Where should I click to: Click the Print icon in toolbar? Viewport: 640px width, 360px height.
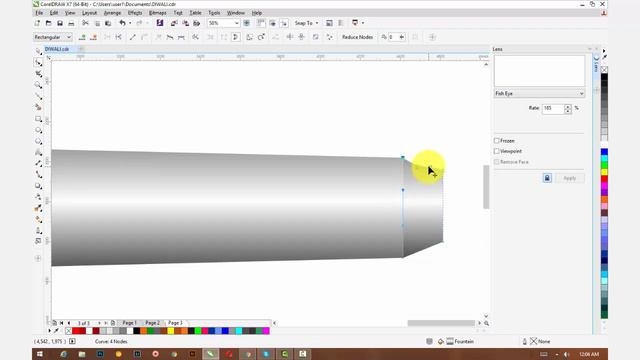point(71,23)
